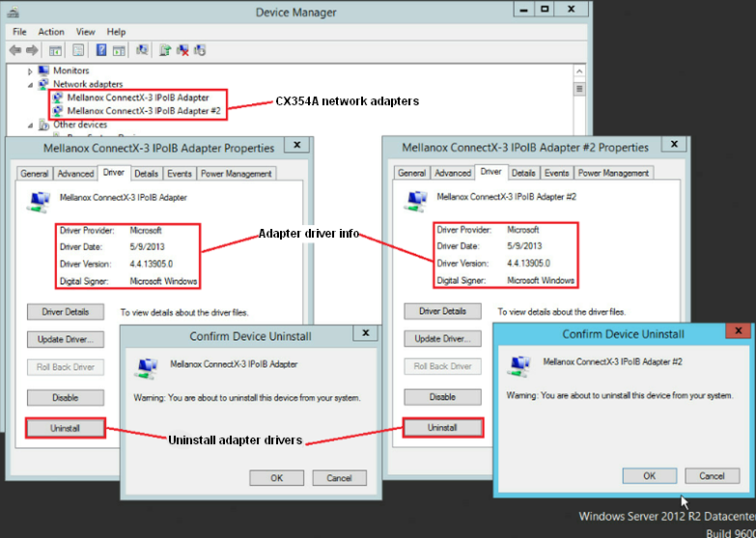Open Details tab in first Adapter Properties

point(146,174)
